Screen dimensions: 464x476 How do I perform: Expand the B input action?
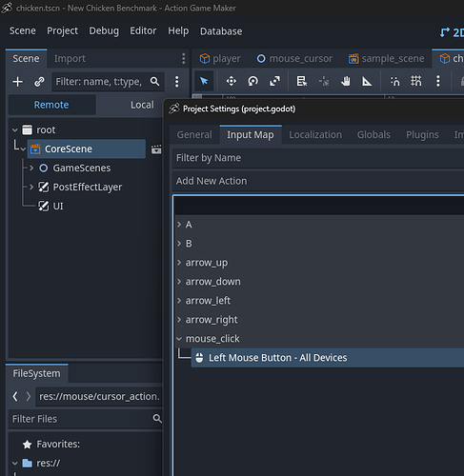179,244
